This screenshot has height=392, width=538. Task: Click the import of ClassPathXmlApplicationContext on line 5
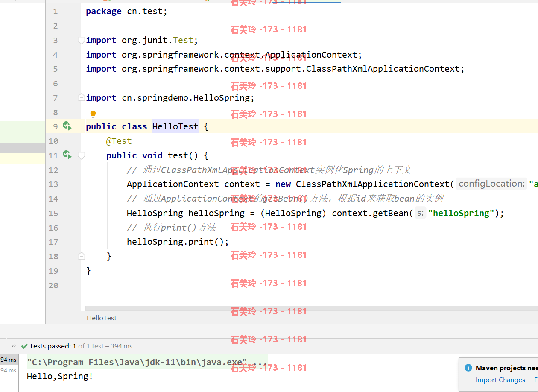click(x=275, y=69)
